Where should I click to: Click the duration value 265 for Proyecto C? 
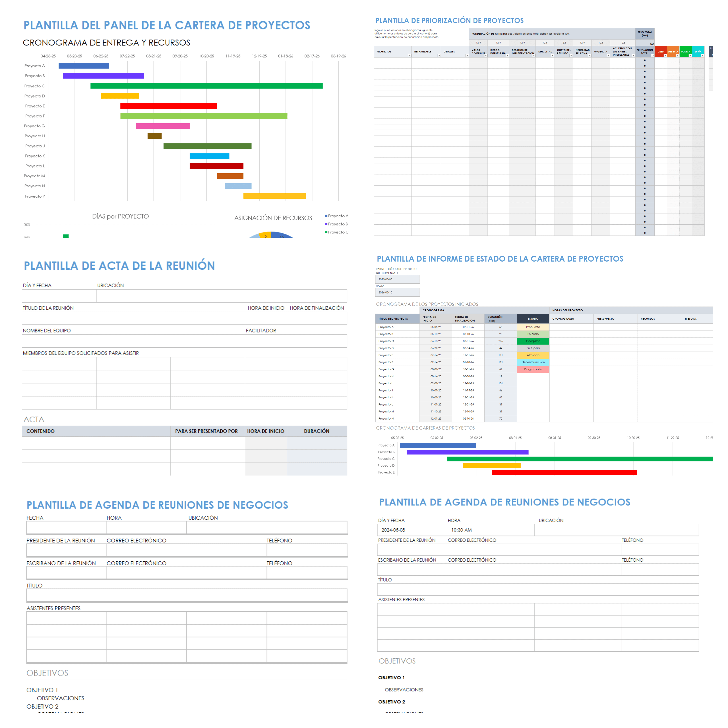pyautogui.click(x=501, y=341)
